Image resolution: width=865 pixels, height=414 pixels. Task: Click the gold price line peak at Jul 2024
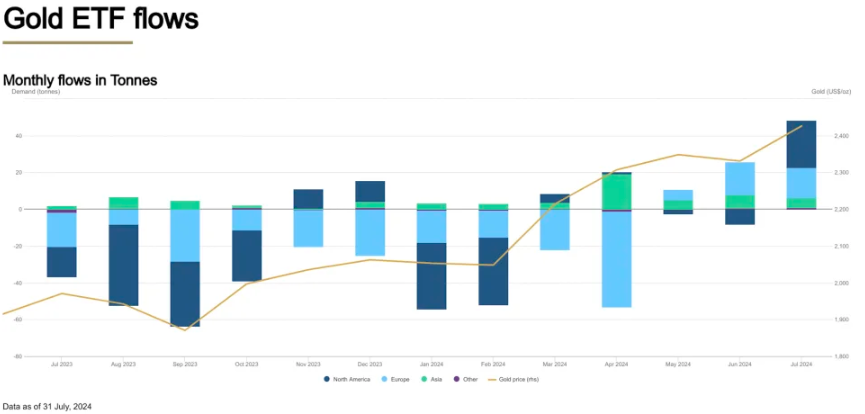(x=801, y=126)
